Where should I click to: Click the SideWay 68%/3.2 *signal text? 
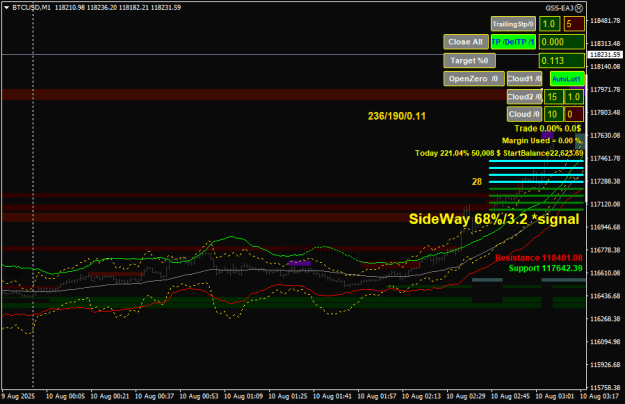click(494, 219)
